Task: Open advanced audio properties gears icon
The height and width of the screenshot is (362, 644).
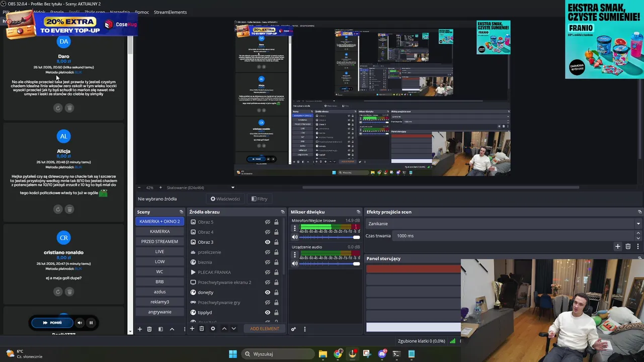Action: click(293, 329)
